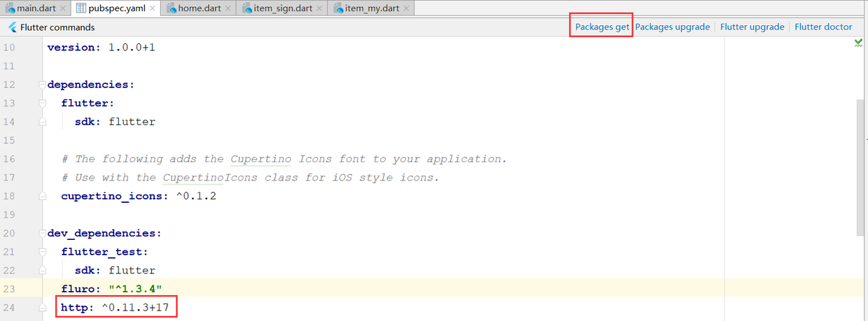Click line number 23 in the gutter
The height and width of the screenshot is (321, 868).
(x=8, y=289)
